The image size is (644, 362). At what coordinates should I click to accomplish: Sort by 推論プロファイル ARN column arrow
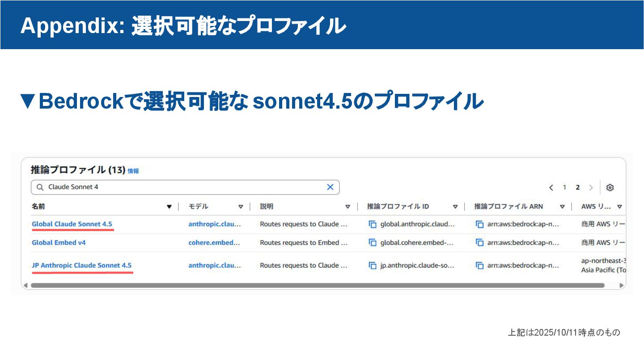point(563,206)
